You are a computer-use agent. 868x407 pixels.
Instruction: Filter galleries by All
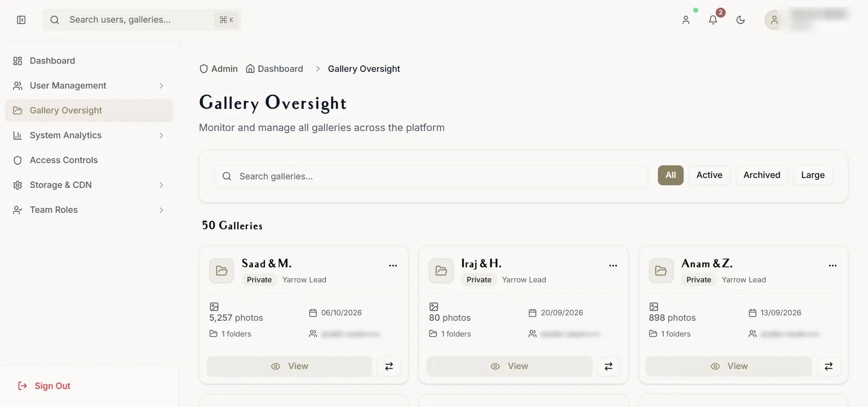click(x=671, y=175)
